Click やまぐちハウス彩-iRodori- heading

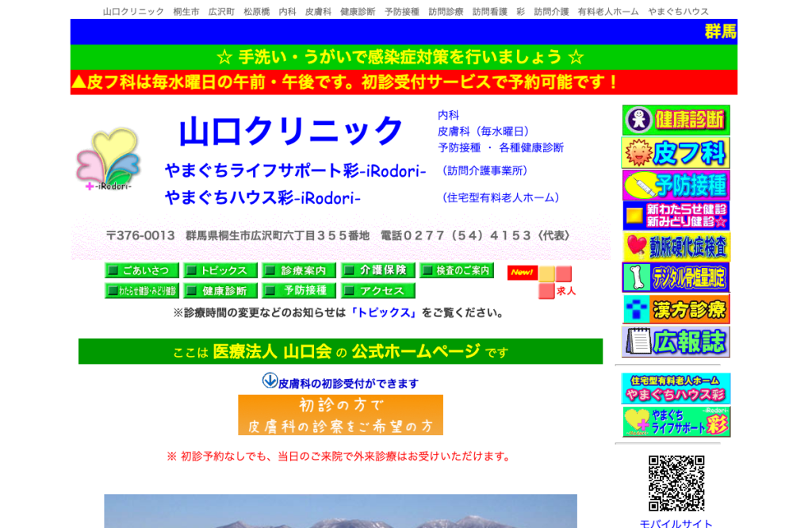point(262,197)
